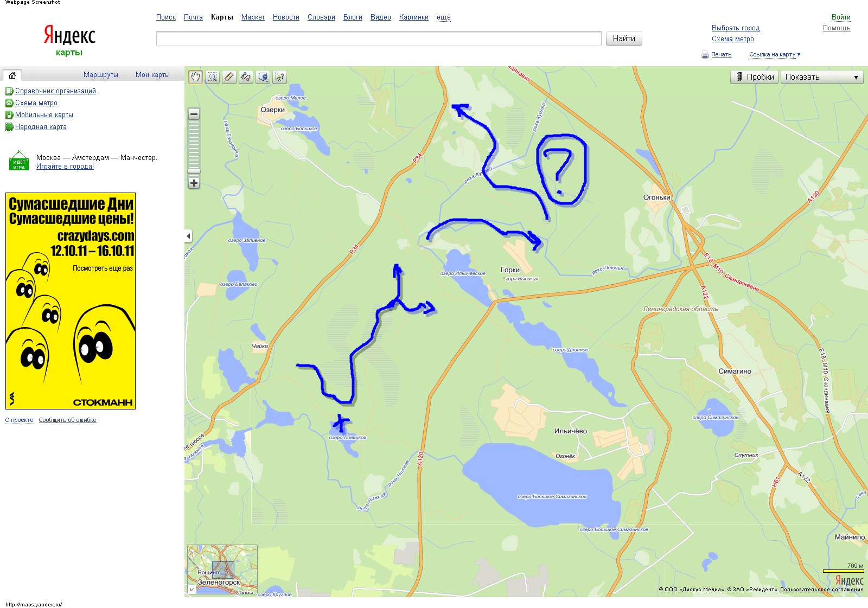The width and height of the screenshot is (868, 608).
Task: Select the hand pan tool
Action: coord(195,77)
